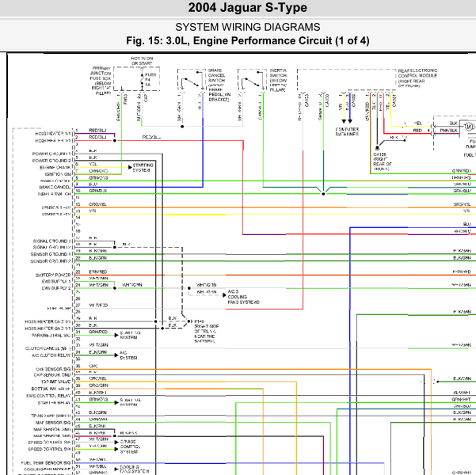Viewport: 476px width, 475px height.
Task: Select the "SYSTEM WIRING DIAGRAMS" heading
Action: coord(247,28)
